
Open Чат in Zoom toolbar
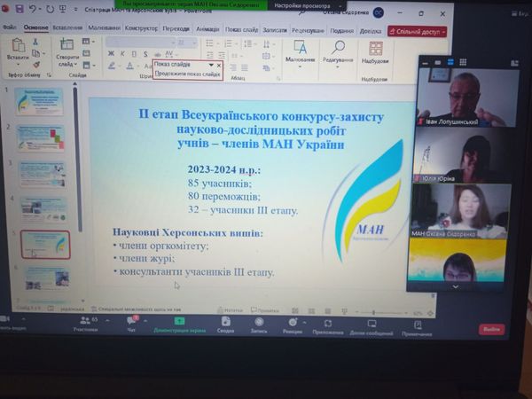(x=131, y=324)
